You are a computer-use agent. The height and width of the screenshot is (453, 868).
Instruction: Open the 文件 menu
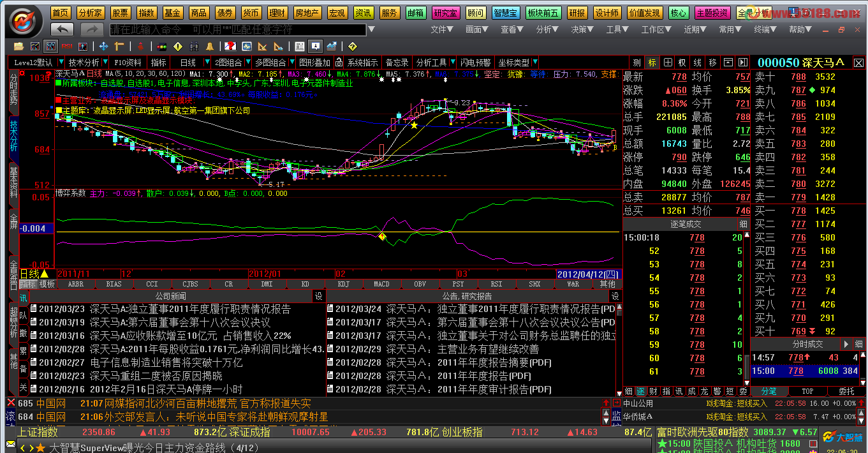[x=441, y=29]
